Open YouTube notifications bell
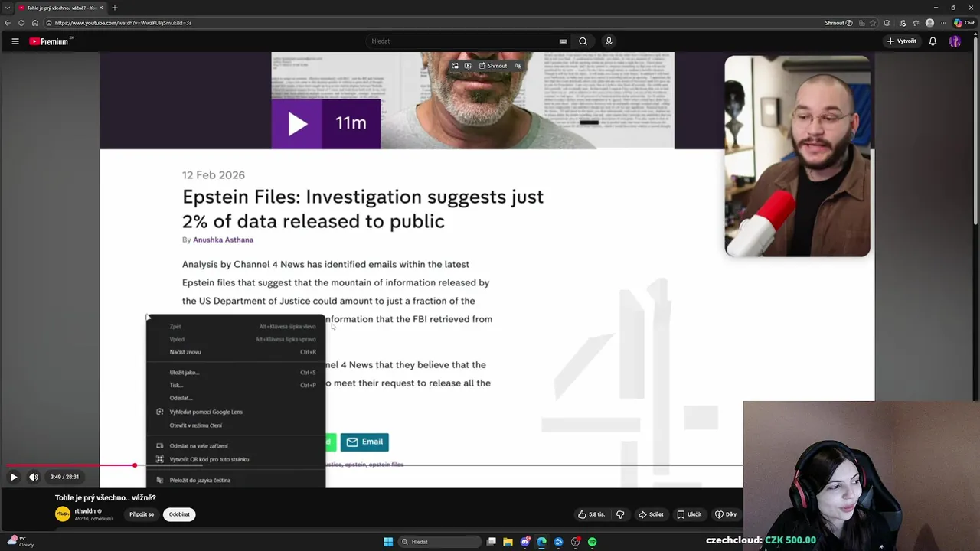The image size is (980, 551). pyautogui.click(x=933, y=41)
